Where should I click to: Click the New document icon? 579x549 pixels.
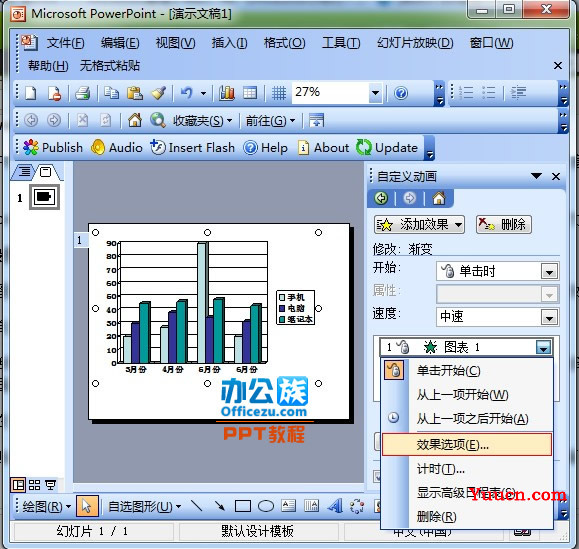click(31, 93)
